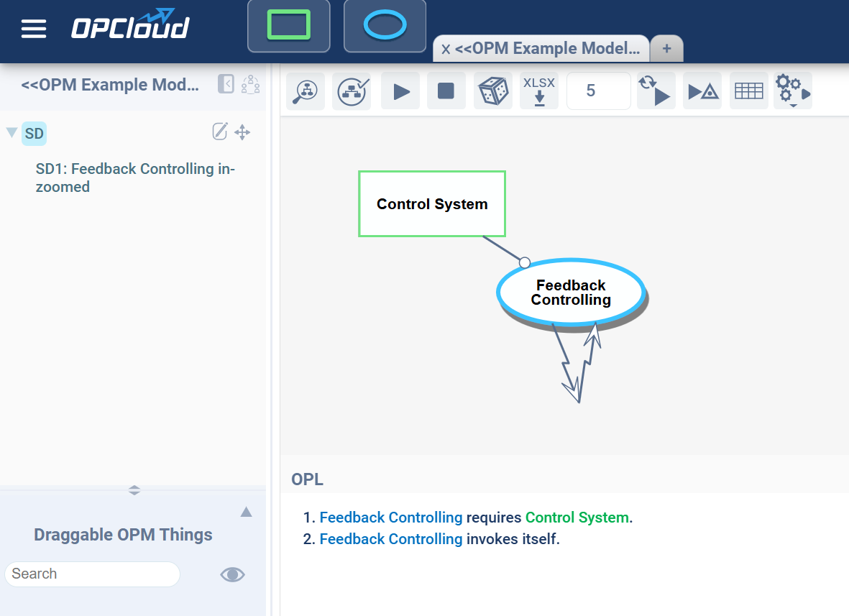Click the Control System link in OPL
Image resolution: width=849 pixels, height=616 pixels.
tap(577, 518)
